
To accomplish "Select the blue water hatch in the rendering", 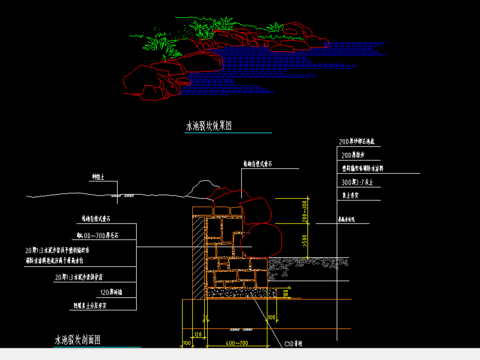I will pyautogui.click(x=267, y=67).
